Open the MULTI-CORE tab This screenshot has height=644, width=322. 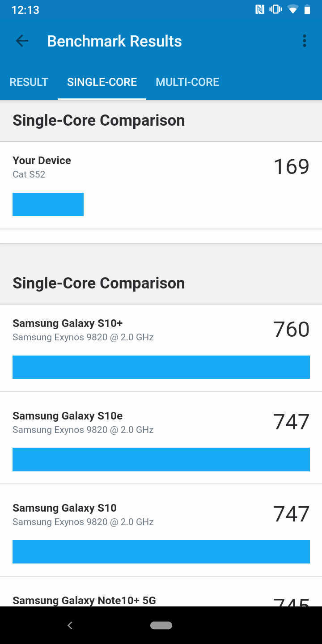(x=187, y=82)
